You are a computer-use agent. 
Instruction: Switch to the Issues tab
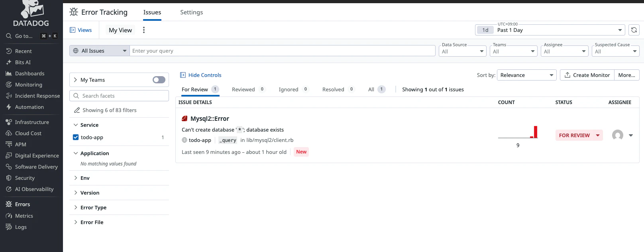152,12
